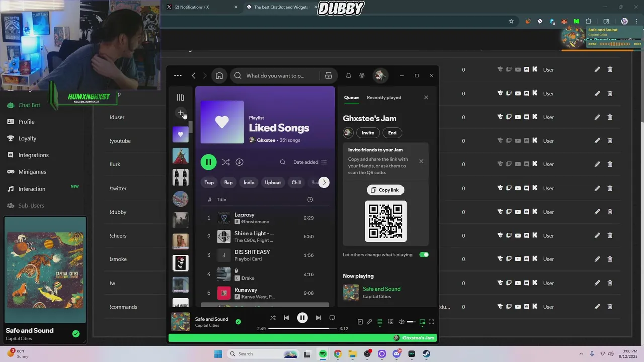Screen dimensions: 644x362
Task: Go to Spotify Home icon
Action: pos(219,76)
